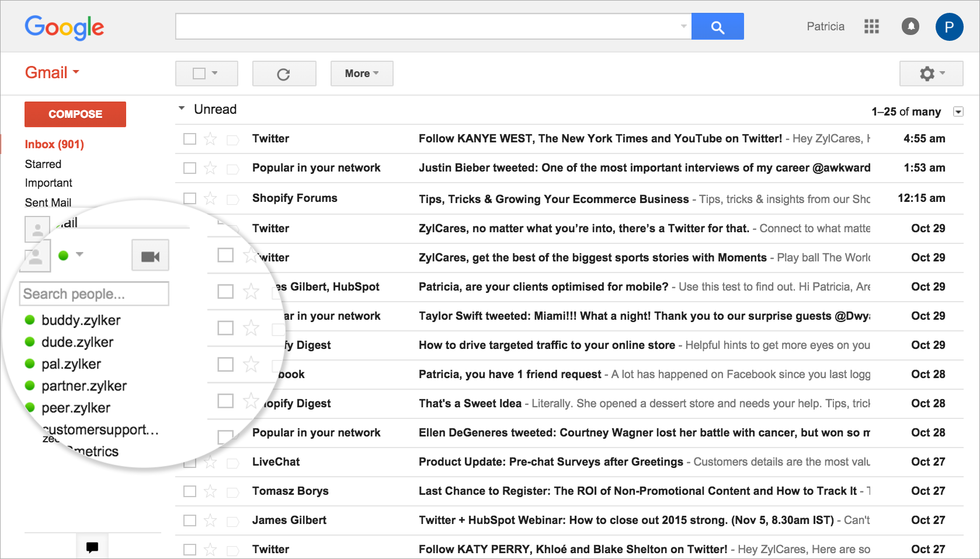
Task: Open the chat bubble icon at bottom
Action: (x=92, y=547)
